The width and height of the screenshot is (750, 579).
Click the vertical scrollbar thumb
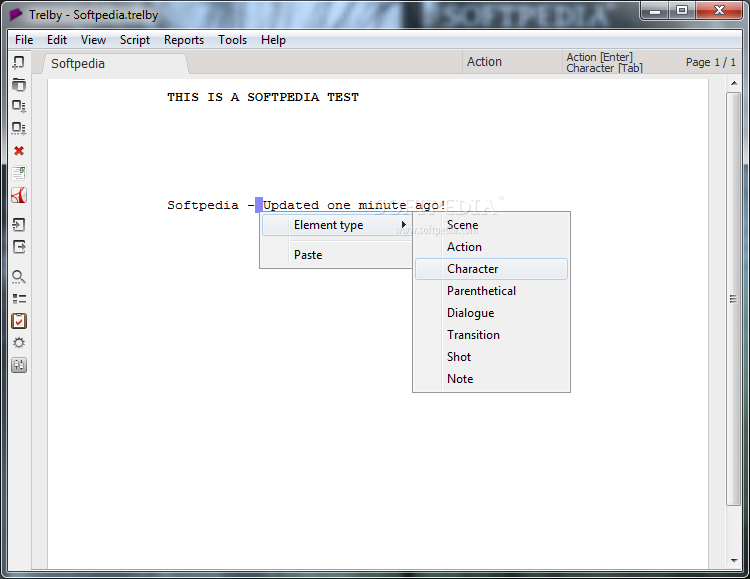pos(734,299)
